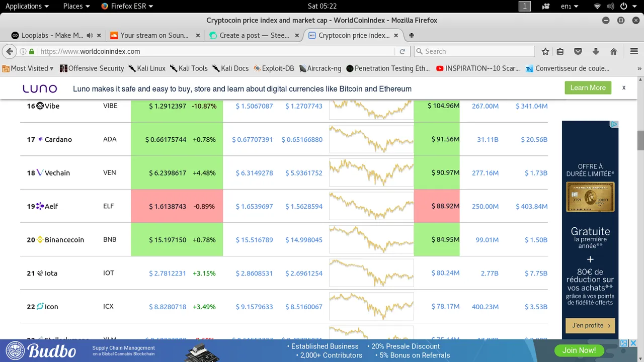Image resolution: width=644 pixels, height=362 pixels.
Task: Open the Places menu
Action: (x=76, y=6)
